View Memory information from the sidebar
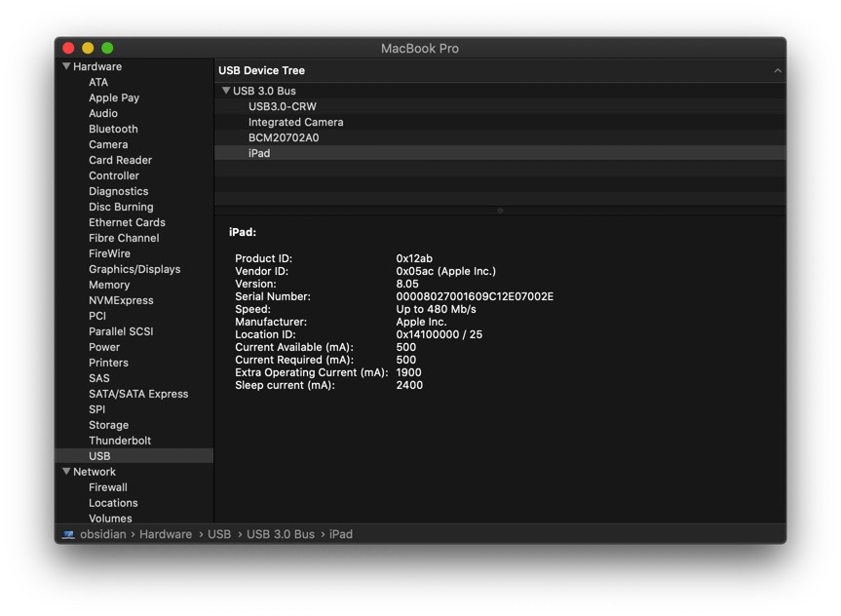 109,285
